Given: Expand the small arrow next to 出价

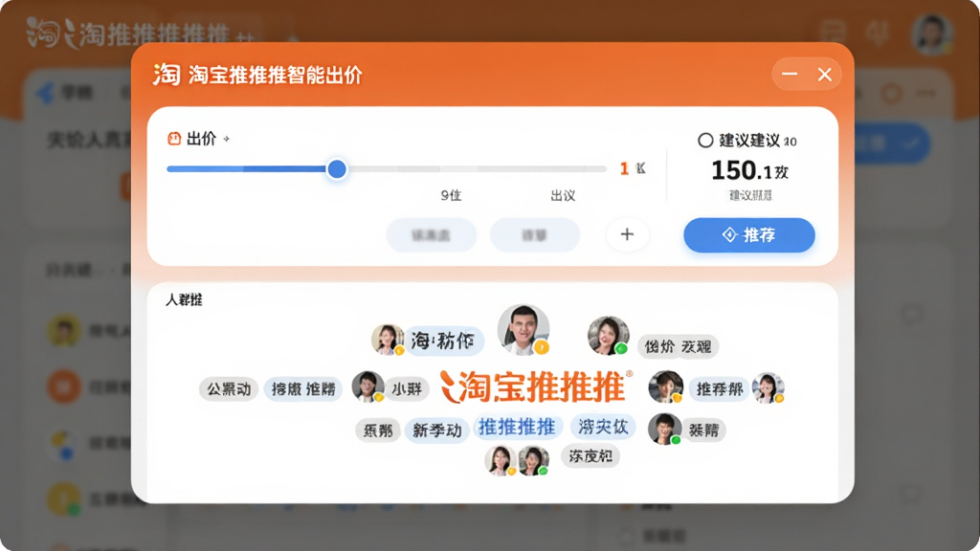Looking at the screenshot, I should tap(226, 140).
